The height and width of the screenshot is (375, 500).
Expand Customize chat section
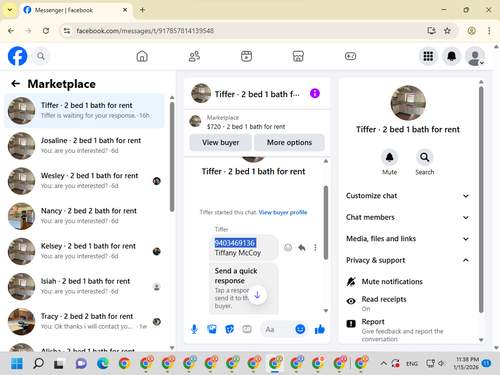coord(407,196)
